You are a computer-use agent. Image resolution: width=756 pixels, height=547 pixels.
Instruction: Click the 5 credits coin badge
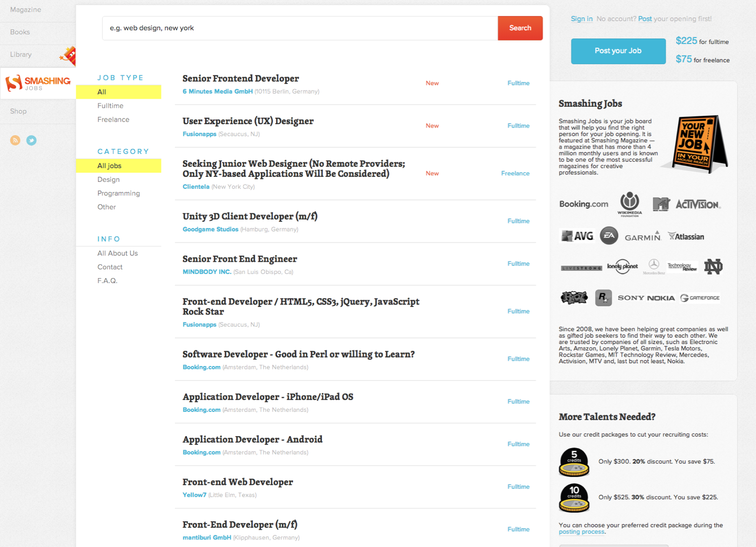pyautogui.click(x=574, y=462)
